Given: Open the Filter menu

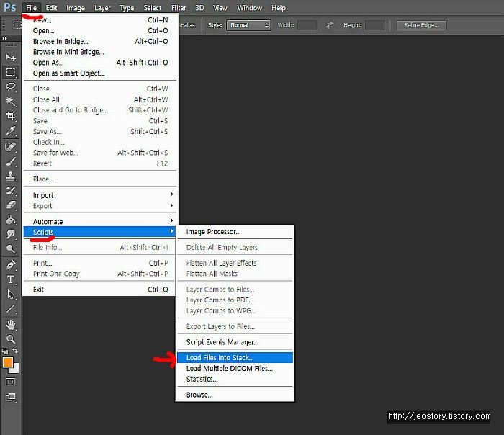Looking at the screenshot, I should pyautogui.click(x=179, y=8).
